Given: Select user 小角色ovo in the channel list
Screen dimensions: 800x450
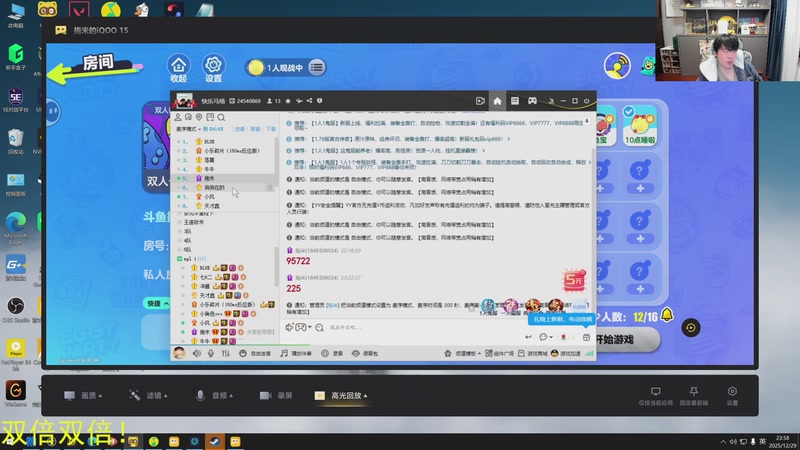Looking at the screenshot, I should pyautogui.click(x=211, y=314).
